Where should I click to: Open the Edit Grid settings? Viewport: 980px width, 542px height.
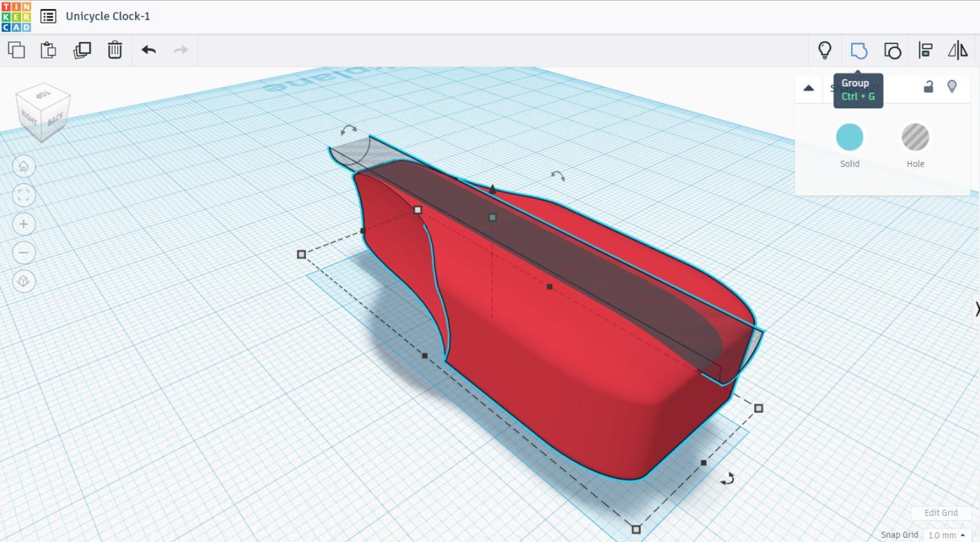click(x=941, y=513)
